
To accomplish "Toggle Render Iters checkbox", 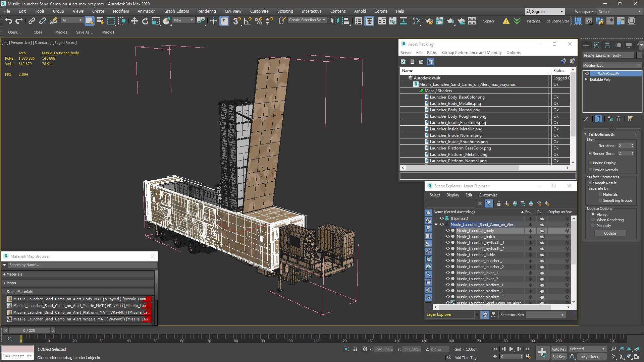I will pos(590,154).
